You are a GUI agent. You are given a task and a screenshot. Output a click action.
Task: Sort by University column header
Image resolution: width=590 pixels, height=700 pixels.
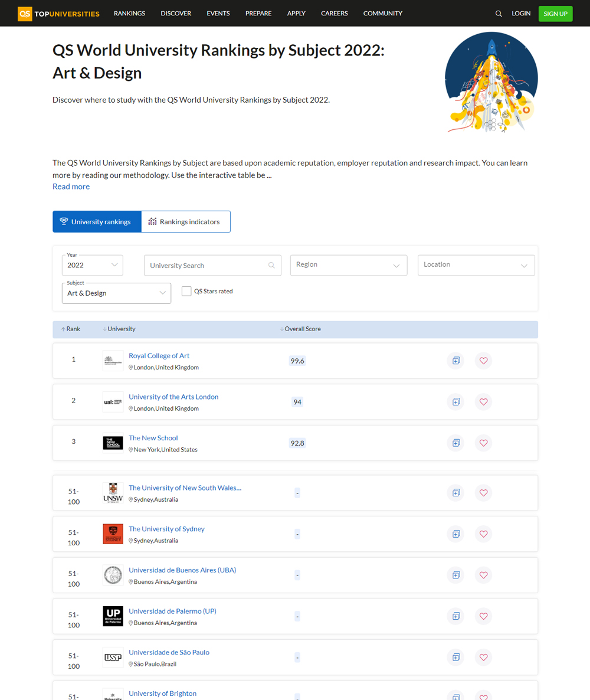pos(119,329)
